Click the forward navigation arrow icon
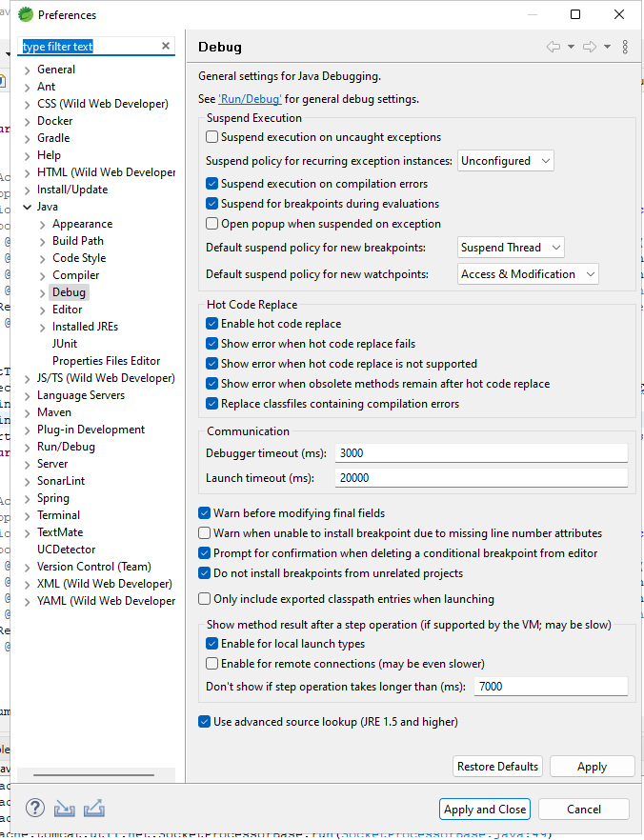 590,47
